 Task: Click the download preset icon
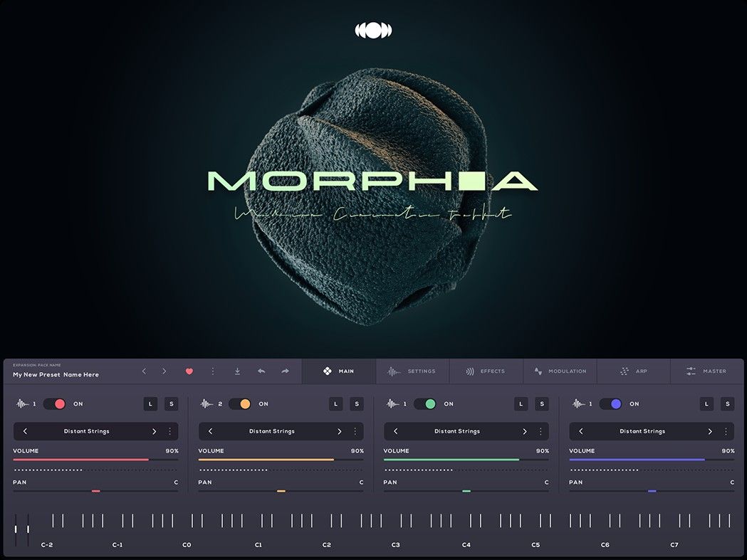(237, 371)
